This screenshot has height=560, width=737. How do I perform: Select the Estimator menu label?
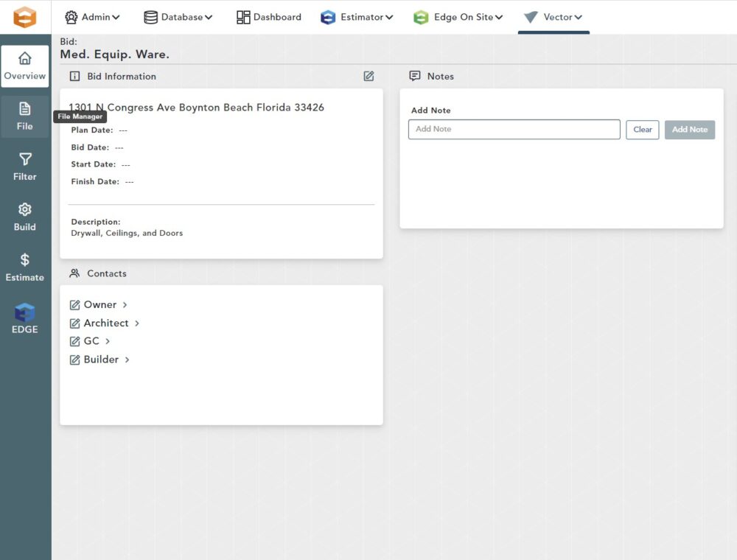362,17
